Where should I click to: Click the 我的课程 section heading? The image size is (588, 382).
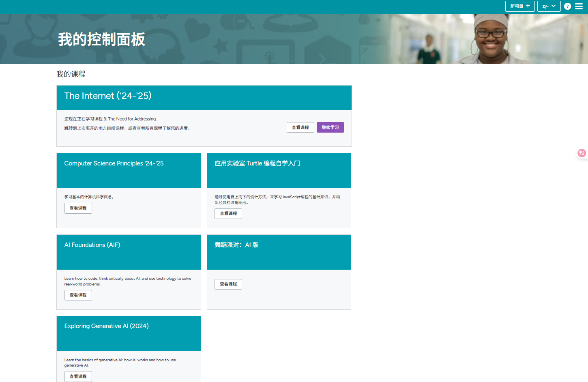71,74
